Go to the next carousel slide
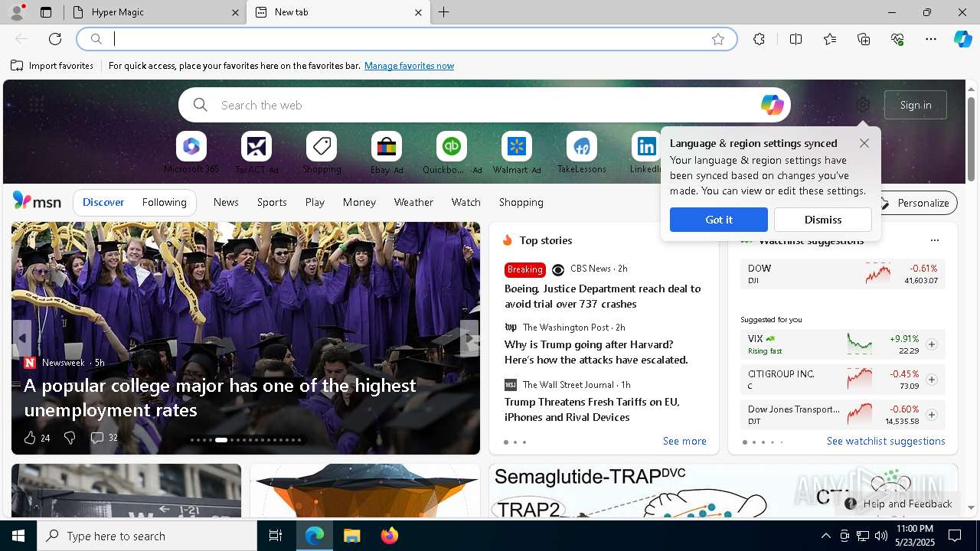This screenshot has height=551, width=980. 469,337
